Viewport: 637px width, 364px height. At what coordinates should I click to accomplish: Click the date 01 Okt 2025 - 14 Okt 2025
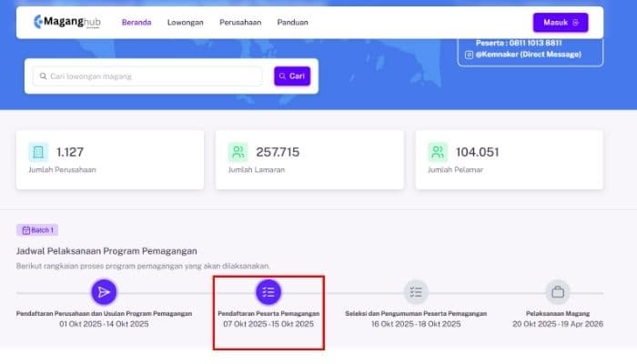coord(104,324)
